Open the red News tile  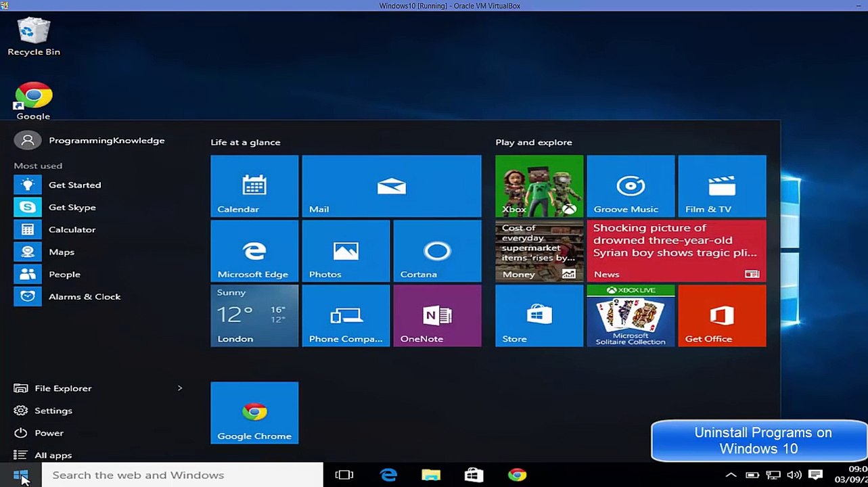click(x=677, y=251)
